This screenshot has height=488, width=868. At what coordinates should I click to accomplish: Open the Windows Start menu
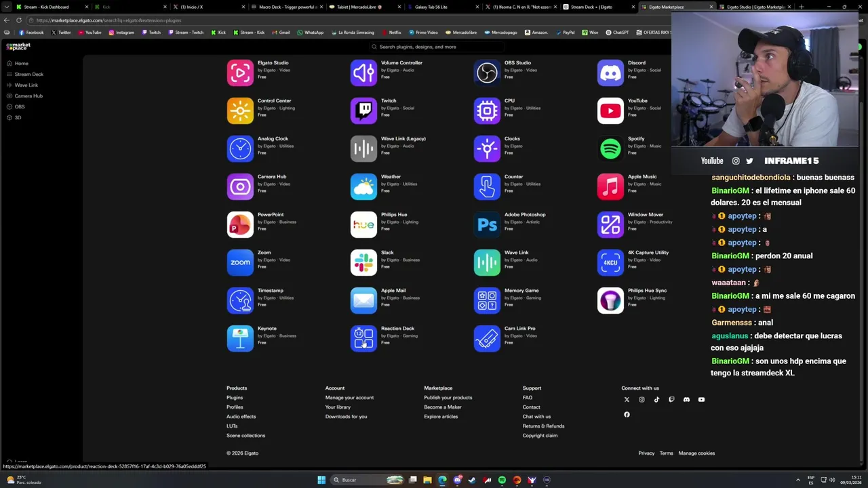coord(321,480)
